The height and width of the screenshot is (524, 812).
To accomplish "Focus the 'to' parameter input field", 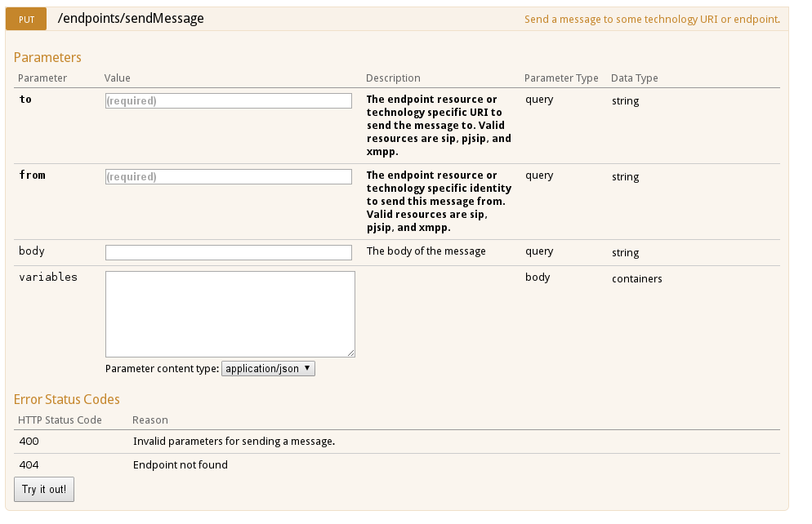I will (229, 101).
